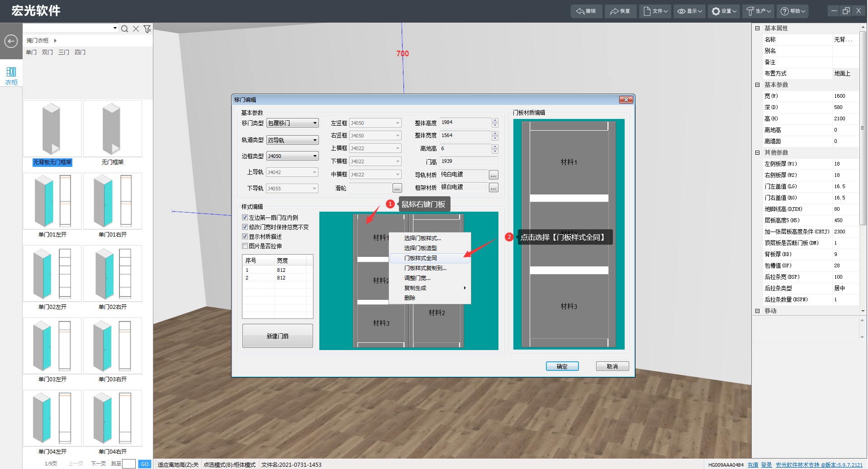Toggle 显示材质描述 checkbox
868x469 pixels.
pyautogui.click(x=245, y=237)
